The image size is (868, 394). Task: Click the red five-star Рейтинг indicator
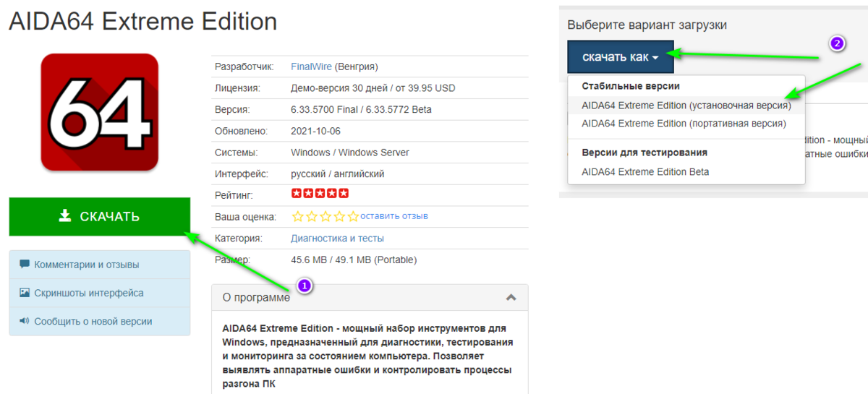pyautogui.click(x=320, y=194)
